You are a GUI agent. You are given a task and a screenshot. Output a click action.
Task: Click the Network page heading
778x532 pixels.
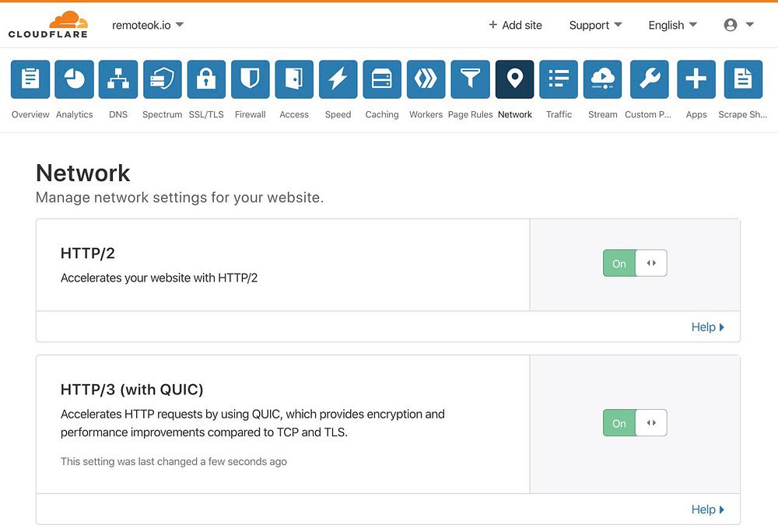click(x=83, y=173)
